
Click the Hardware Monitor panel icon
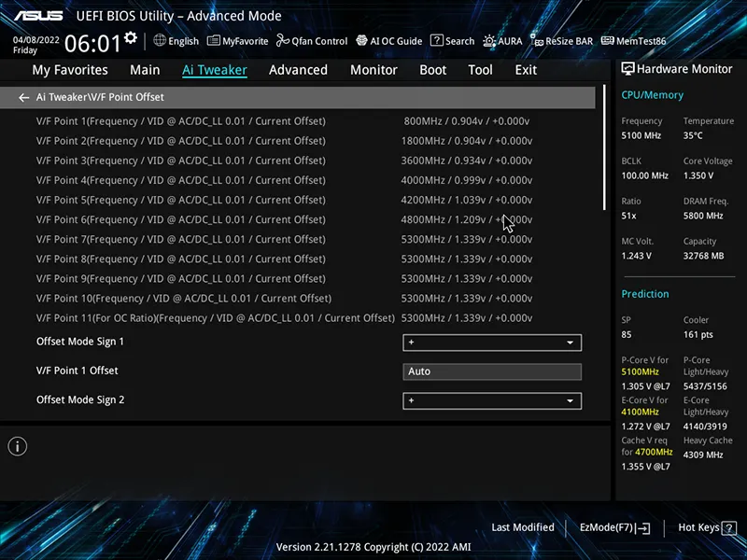(x=627, y=69)
